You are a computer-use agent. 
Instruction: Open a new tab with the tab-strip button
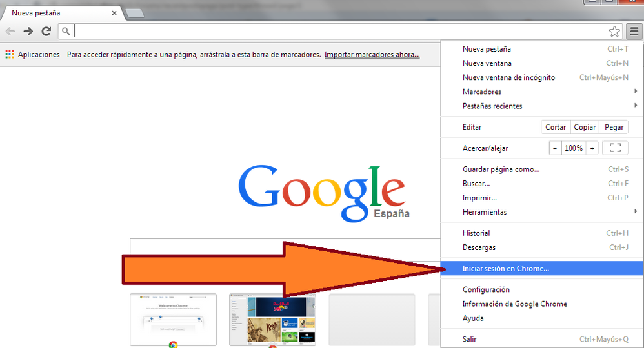[x=134, y=14]
